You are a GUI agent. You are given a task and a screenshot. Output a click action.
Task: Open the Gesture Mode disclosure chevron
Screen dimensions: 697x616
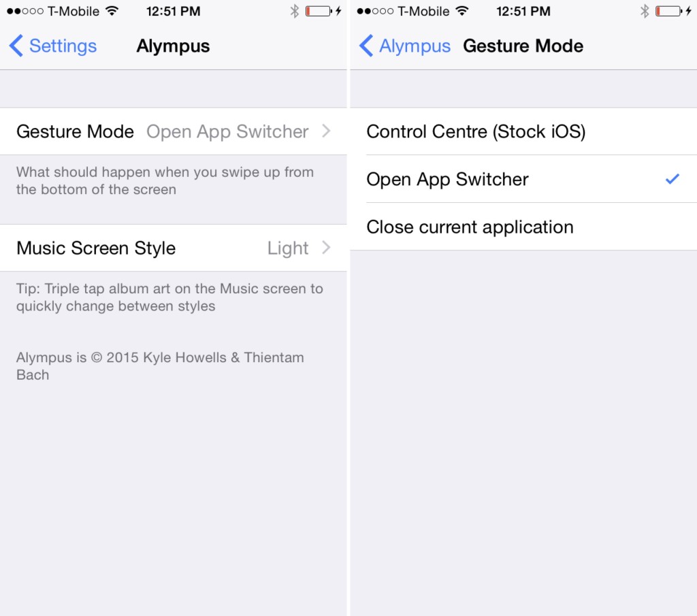(x=326, y=131)
